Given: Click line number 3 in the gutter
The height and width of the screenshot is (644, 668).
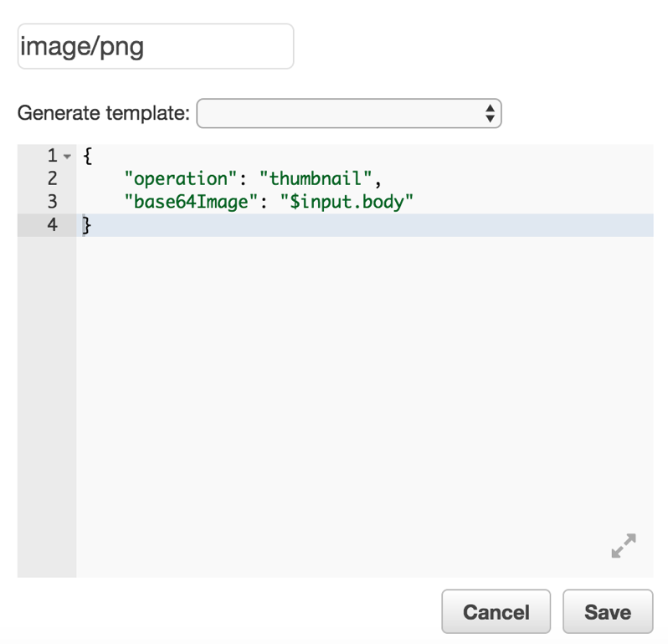Looking at the screenshot, I should point(52,201).
